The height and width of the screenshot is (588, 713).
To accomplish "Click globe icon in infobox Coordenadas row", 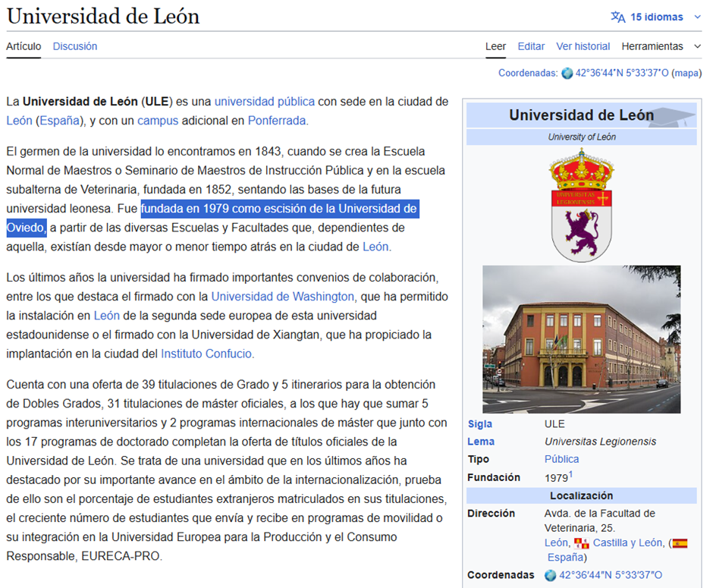I will [550, 575].
